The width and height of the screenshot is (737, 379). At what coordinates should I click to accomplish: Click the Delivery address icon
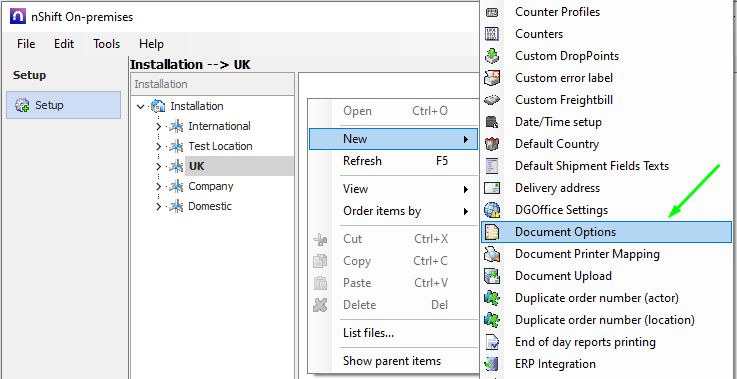coord(492,188)
